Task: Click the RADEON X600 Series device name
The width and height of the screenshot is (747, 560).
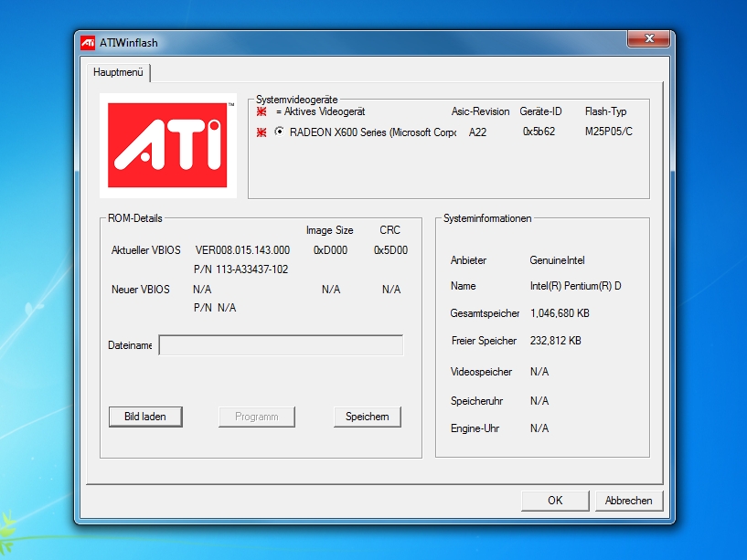Action: coord(372,132)
